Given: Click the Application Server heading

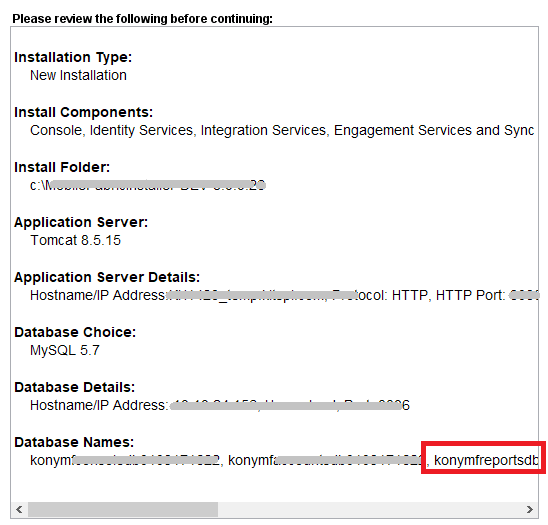Looking at the screenshot, I should tap(81, 222).
